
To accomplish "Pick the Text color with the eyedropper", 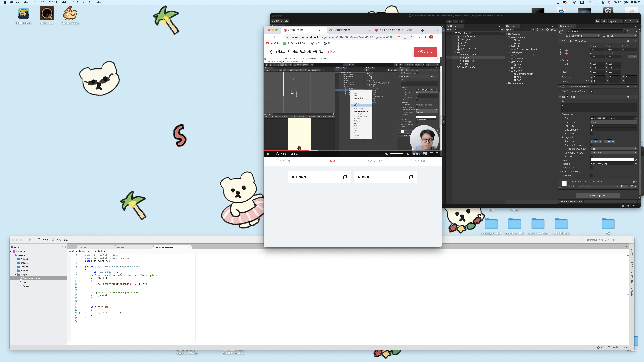I will click(636, 160).
